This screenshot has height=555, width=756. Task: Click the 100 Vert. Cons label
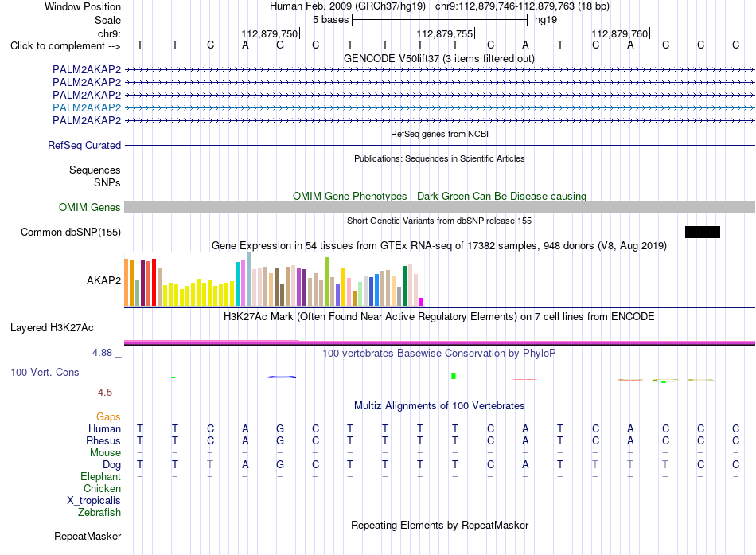pos(45,372)
